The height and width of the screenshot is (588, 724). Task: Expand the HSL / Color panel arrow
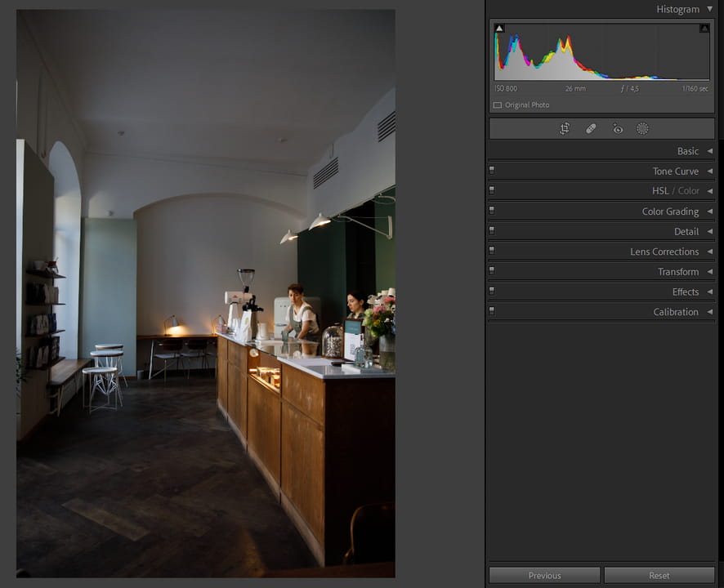709,190
